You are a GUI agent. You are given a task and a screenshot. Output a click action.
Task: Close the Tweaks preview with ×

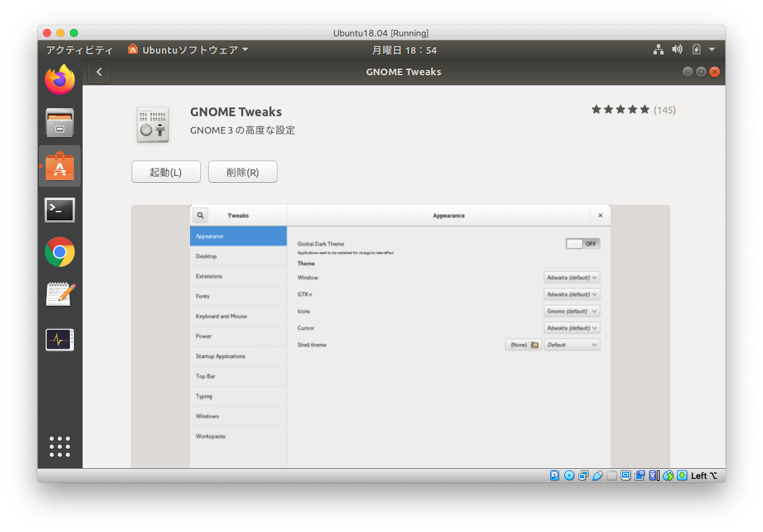pos(600,215)
